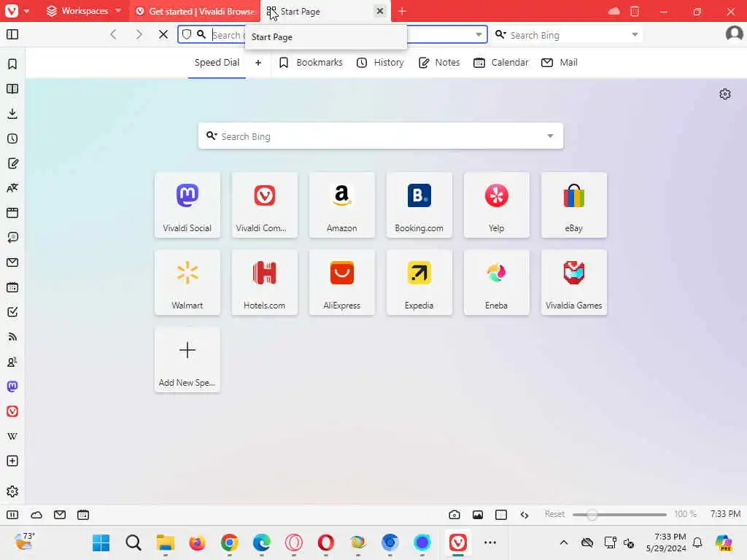Open Amazon speed dial tile

(x=341, y=205)
